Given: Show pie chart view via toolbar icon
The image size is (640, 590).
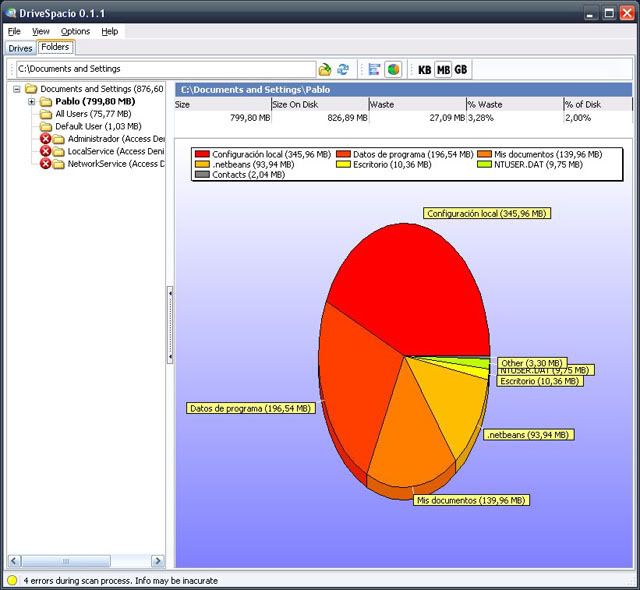Looking at the screenshot, I should 393,69.
